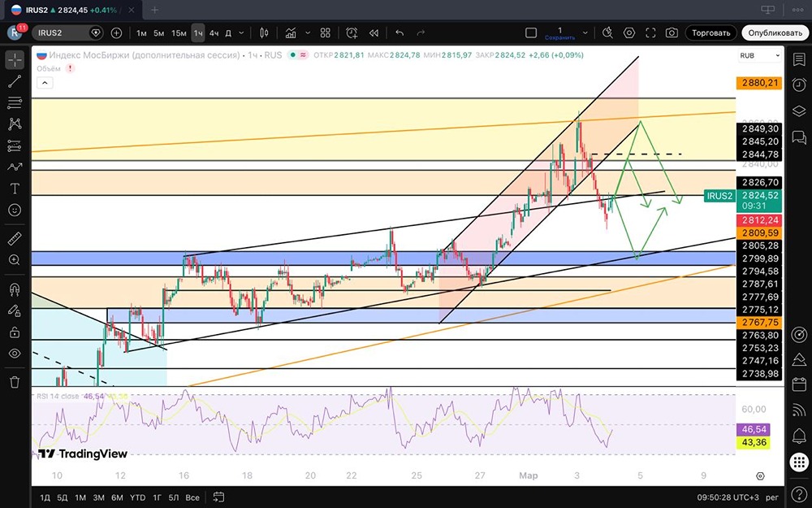Open the user profile avatar menu
The width and height of the screenshot is (812, 508).
pos(15,33)
